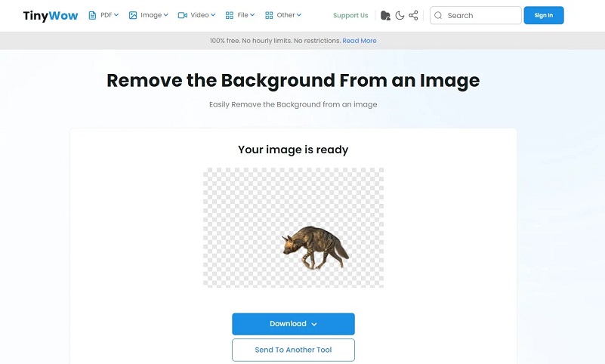Expand the Image menu chevron

(x=166, y=15)
